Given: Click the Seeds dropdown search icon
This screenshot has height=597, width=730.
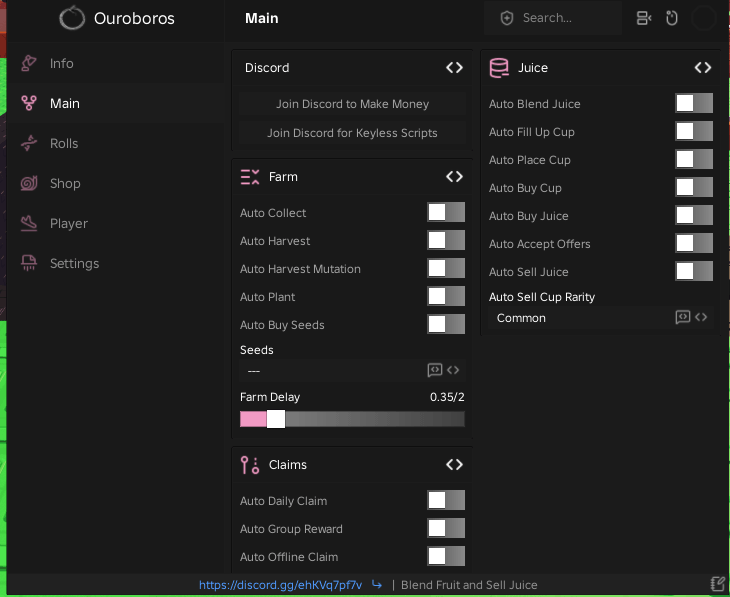Looking at the screenshot, I should [435, 370].
